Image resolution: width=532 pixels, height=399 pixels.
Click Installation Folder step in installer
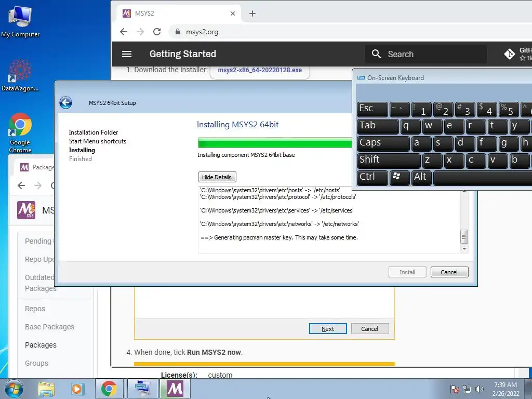pos(94,132)
